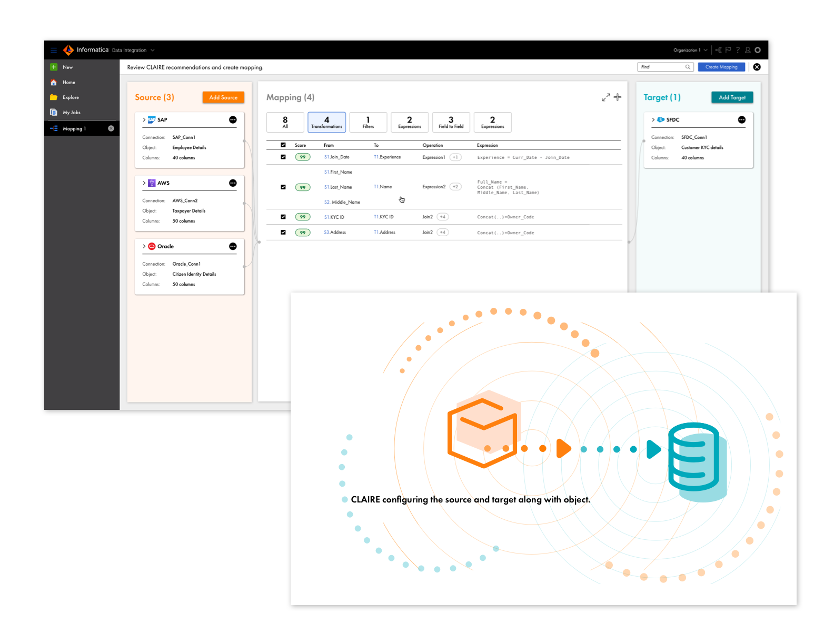The height and width of the screenshot is (644, 834).
Task: Expand the +1 badge beside Expression1
Action: (x=455, y=157)
